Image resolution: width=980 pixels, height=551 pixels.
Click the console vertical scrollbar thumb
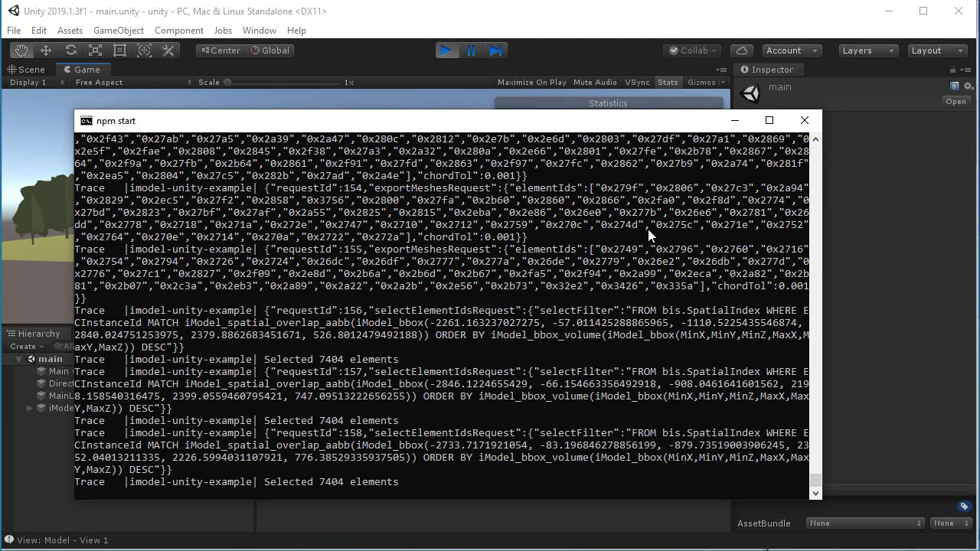pos(815,480)
